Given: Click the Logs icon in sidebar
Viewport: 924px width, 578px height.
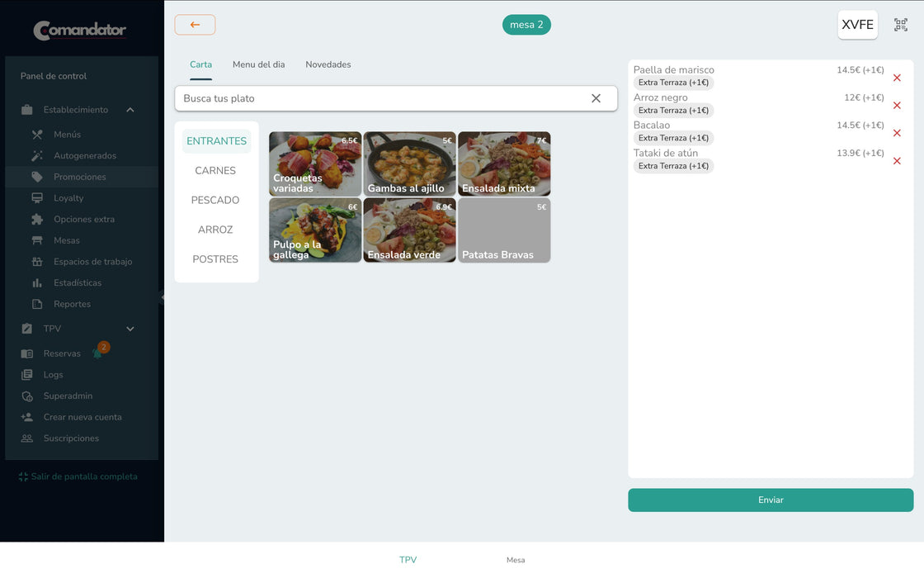Looking at the screenshot, I should [27, 375].
